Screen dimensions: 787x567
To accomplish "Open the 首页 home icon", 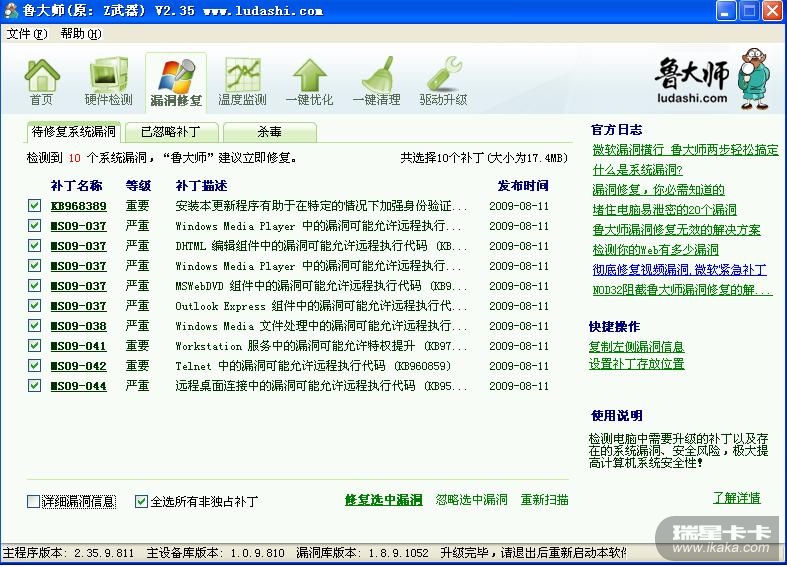I will click(42, 82).
